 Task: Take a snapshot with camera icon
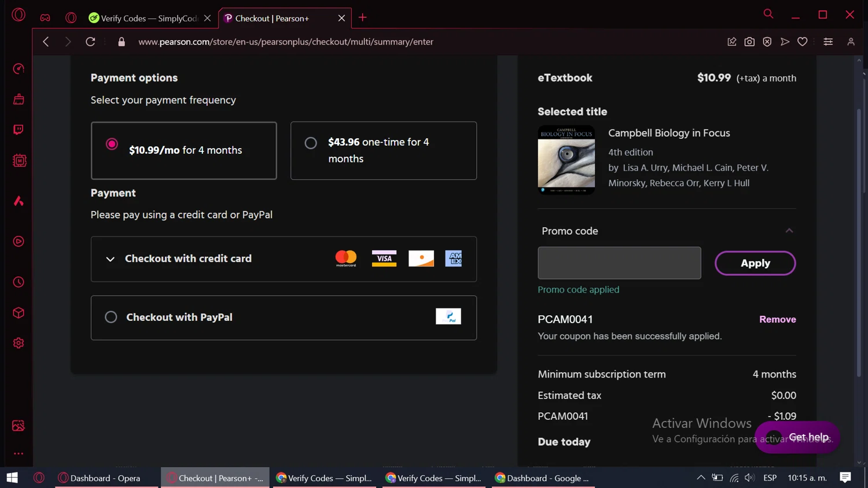[x=749, y=42]
